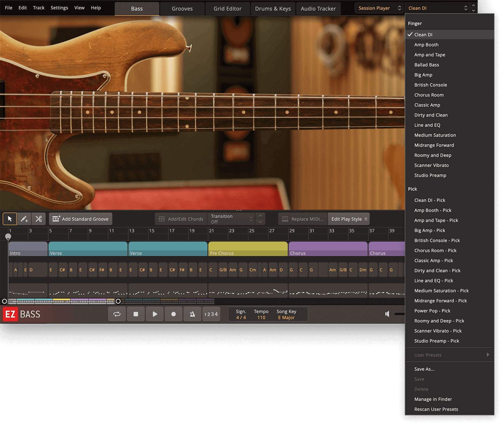The height and width of the screenshot is (429, 504).
Task: Choose Clean DI - Pick preset
Action: (450, 200)
